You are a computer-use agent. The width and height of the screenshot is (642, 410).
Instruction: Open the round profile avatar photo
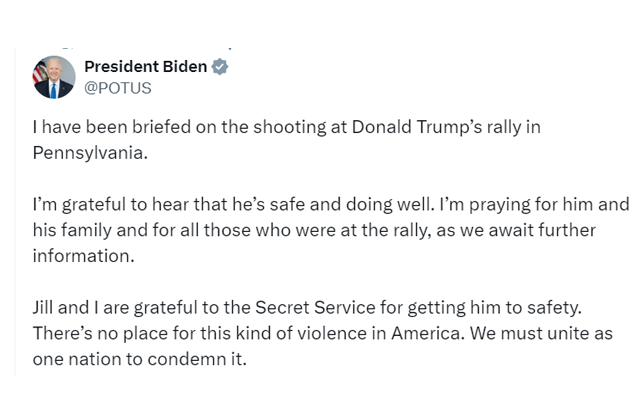click(x=54, y=77)
